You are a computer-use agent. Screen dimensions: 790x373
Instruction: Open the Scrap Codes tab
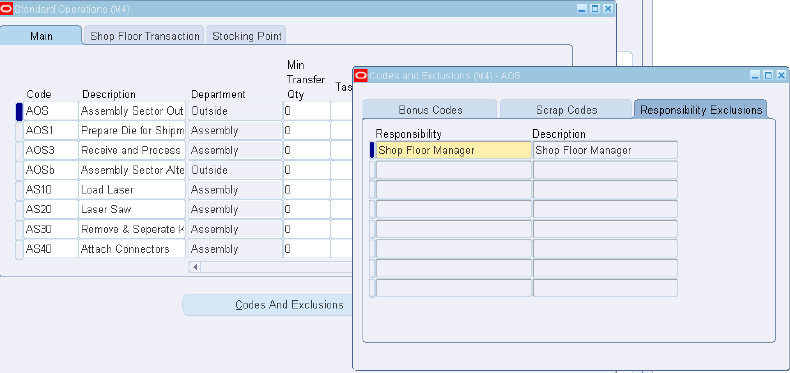point(566,109)
